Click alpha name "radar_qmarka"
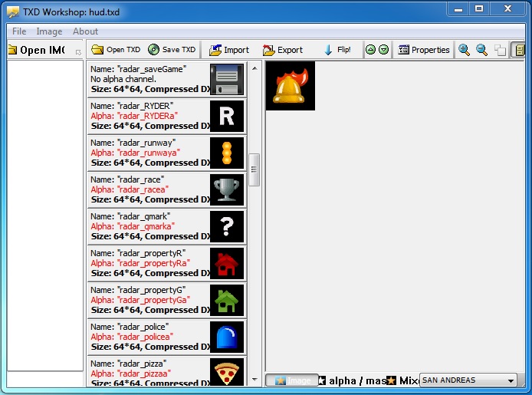This screenshot has height=395, width=532. point(146,226)
